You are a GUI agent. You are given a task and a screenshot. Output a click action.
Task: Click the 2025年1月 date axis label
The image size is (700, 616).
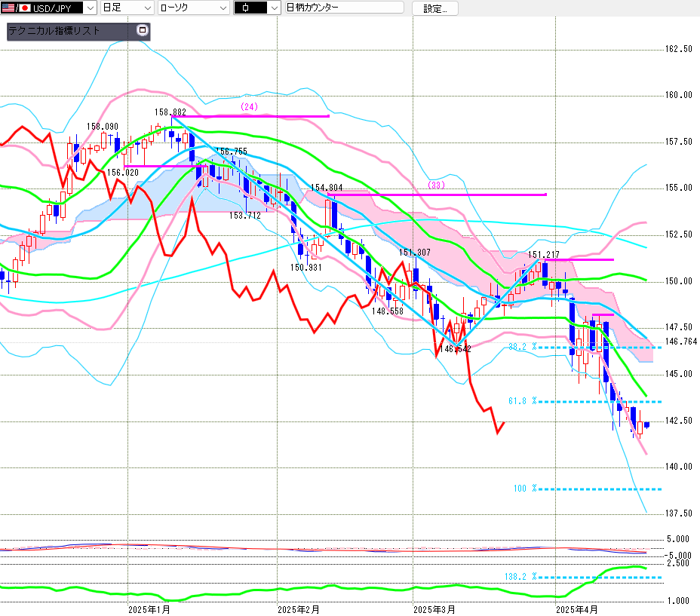tap(149, 610)
